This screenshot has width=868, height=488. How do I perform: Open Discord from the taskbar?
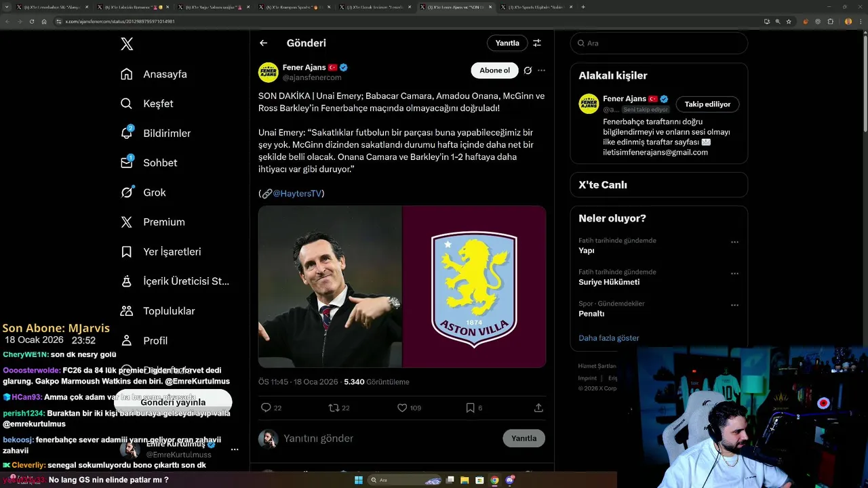(x=509, y=480)
